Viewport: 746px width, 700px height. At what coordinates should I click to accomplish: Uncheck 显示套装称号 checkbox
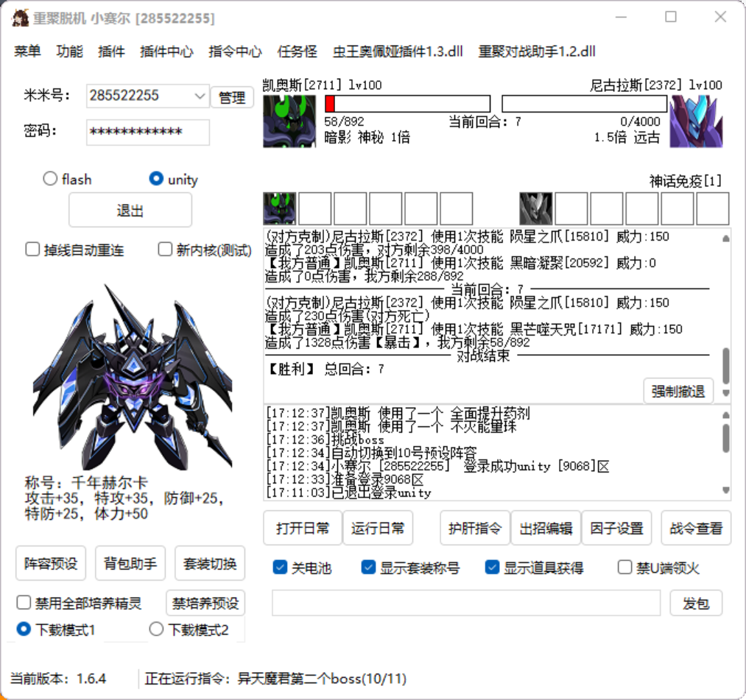click(369, 567)
